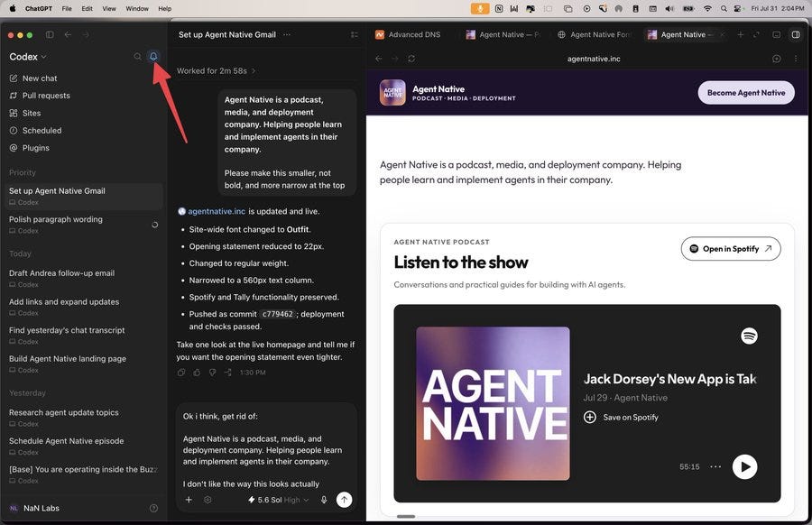Open 'Research agent update topics' chat

(x=83, y=418)
